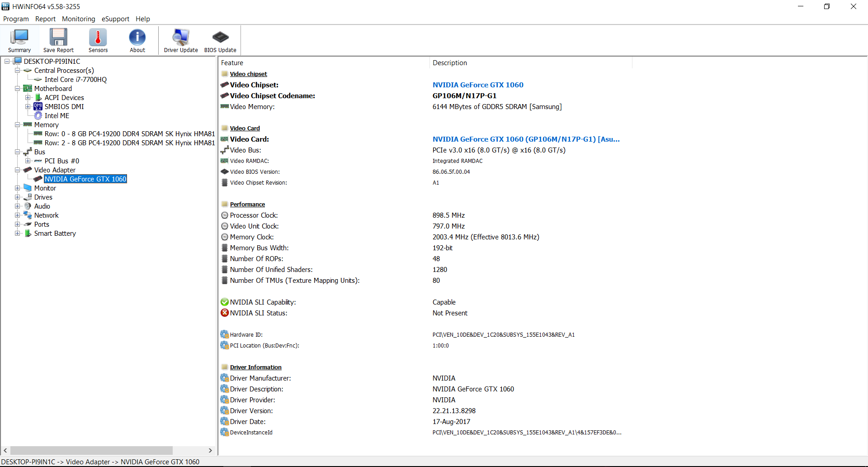Select Intel Core i7-7700HQ processor node

pos(75,80)
